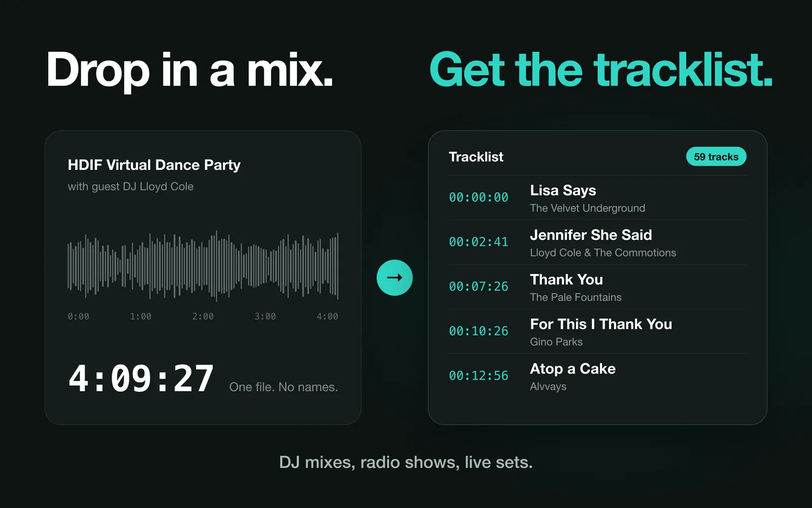Click the 2:00 waveform time marker
This screenshot has height=508, width=812.
tap(203, 316)
